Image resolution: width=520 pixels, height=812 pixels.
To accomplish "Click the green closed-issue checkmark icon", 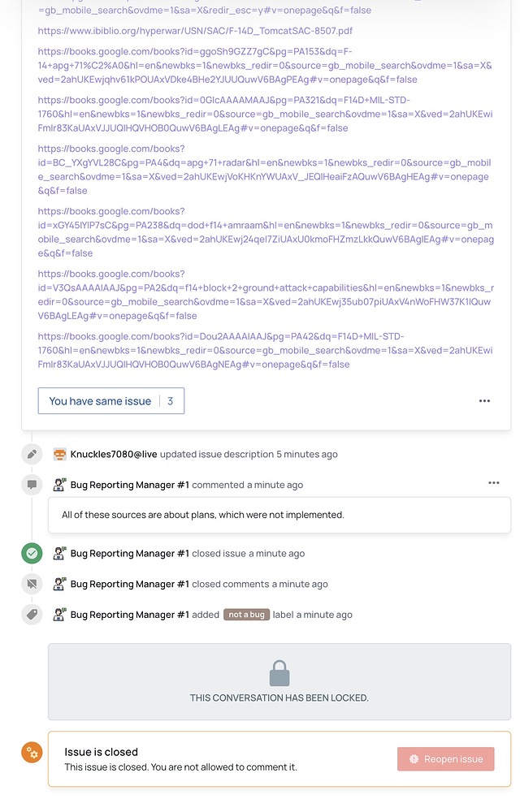I will click(x=32, y=553).
